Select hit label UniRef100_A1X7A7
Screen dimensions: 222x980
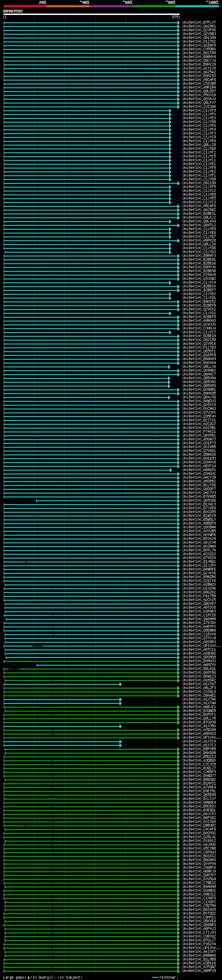[x=199, y=684]
